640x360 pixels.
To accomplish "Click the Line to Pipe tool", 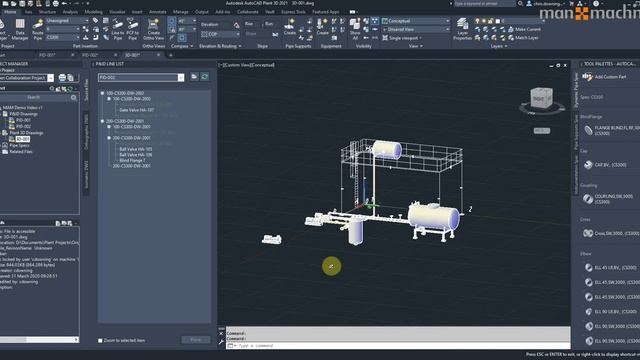I will 118,29.
